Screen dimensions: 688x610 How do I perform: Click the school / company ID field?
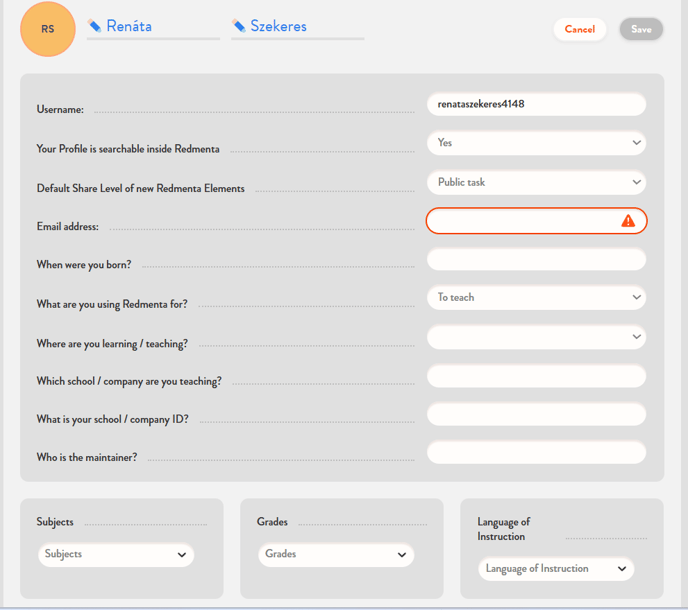pyautogui.click(x=536, y=414)
